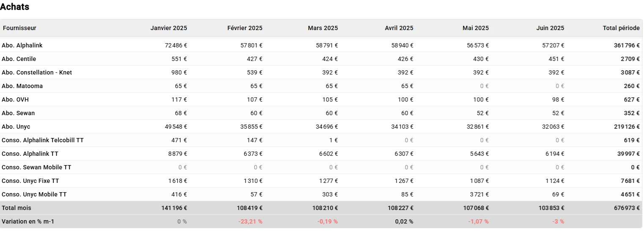644x232 pixels.
Task: Click Telcobill TT January value 471 €
Action: (179, 140)
